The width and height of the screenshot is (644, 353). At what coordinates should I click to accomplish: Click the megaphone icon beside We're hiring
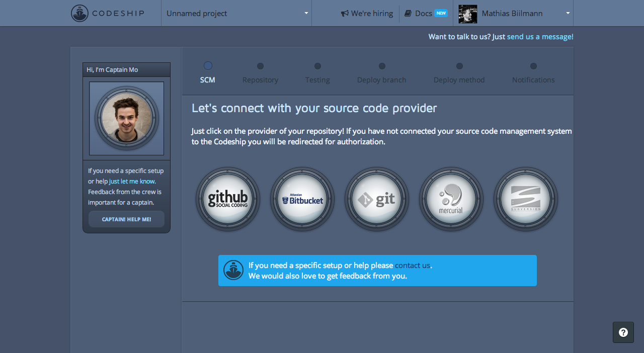345,14
